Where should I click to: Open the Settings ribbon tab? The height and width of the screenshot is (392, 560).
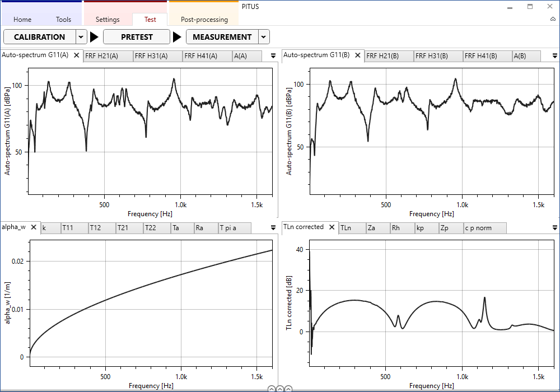coord(108,20)
